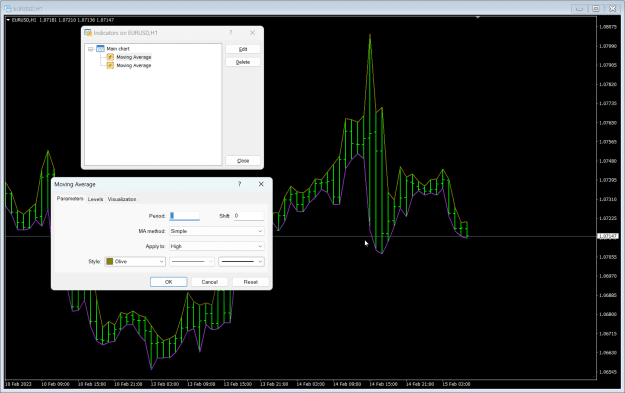Switch to the Parameters tab

coord(70,198)
